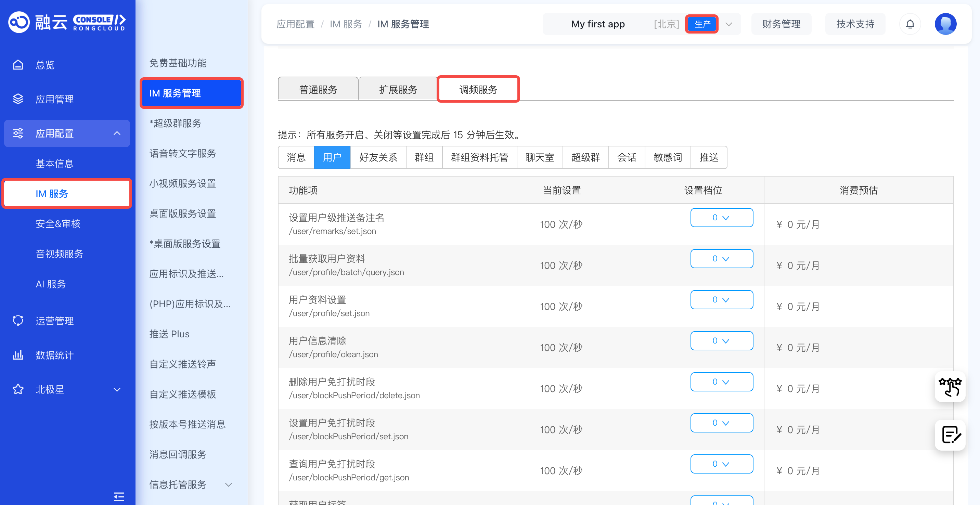Select the 聊天室 category tab
The height and width of the screenshot is (505, 980).
coord(540,157)
